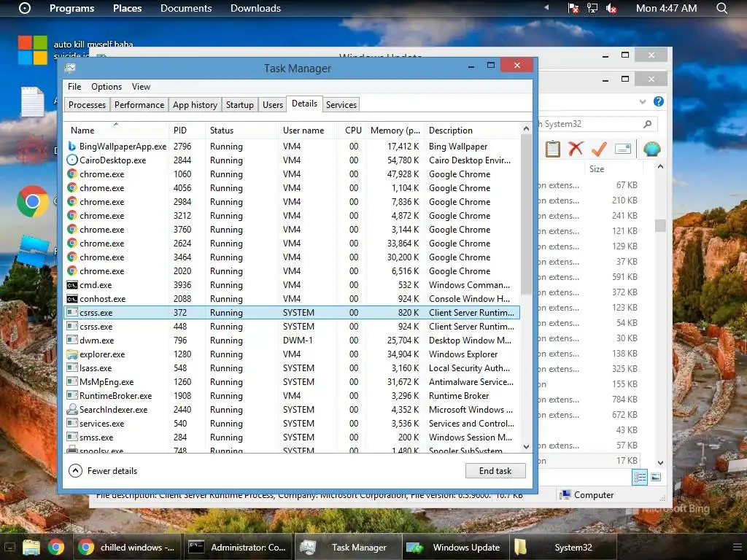Switch to large icons view in System32
Screen dimensions: 747x560
point(656,477)
